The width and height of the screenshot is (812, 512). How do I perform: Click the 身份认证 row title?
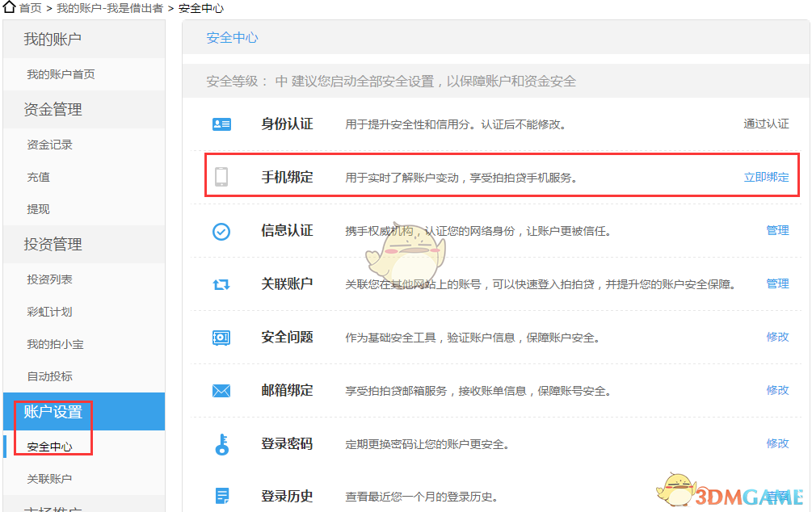tap(287, 124)
